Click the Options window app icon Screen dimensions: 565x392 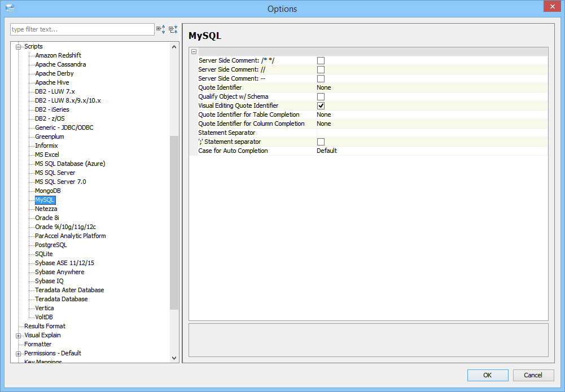[10, 8]
